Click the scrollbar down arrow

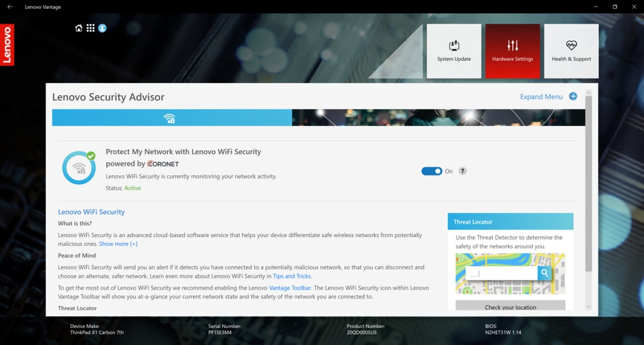point(588,307)
